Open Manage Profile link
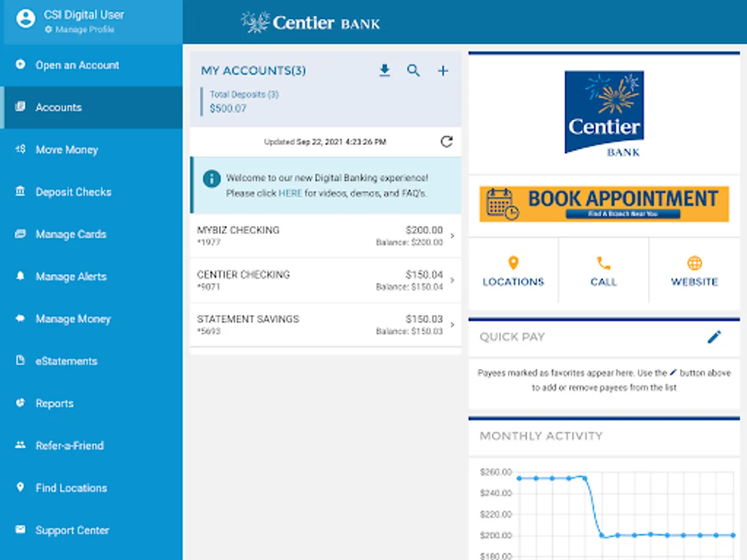The height and width of the screenshot is (560, 747). click(x=80, y=30)
